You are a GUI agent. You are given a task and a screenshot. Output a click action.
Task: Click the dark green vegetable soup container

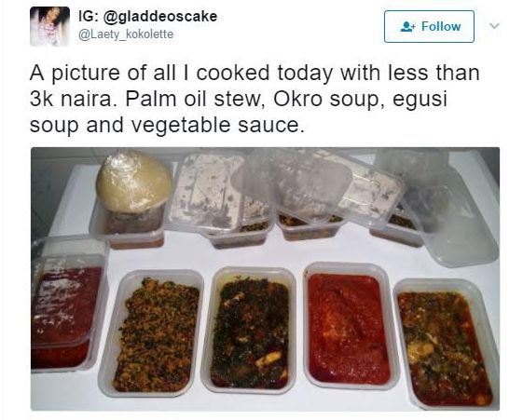pos(249,330)
